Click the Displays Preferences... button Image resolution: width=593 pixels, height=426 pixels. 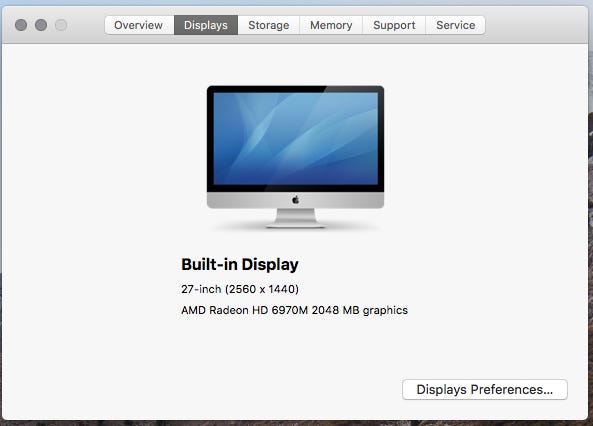tap(485, 389)
